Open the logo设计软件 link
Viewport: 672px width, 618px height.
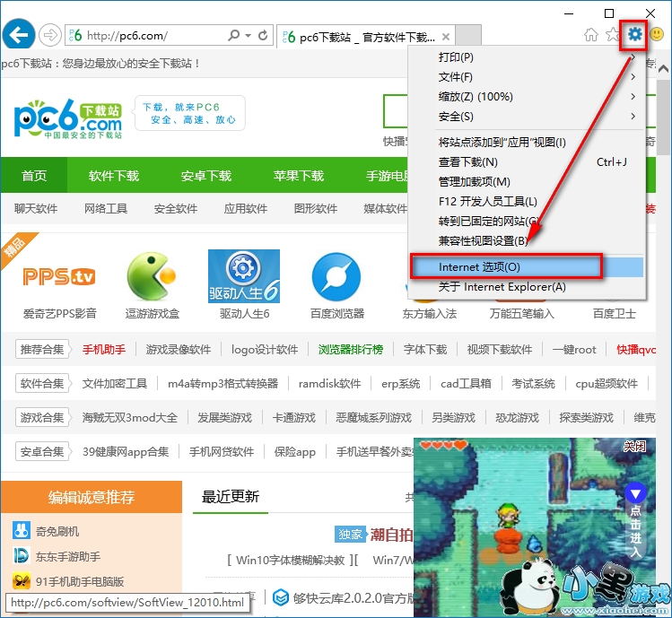coord(265,350)
